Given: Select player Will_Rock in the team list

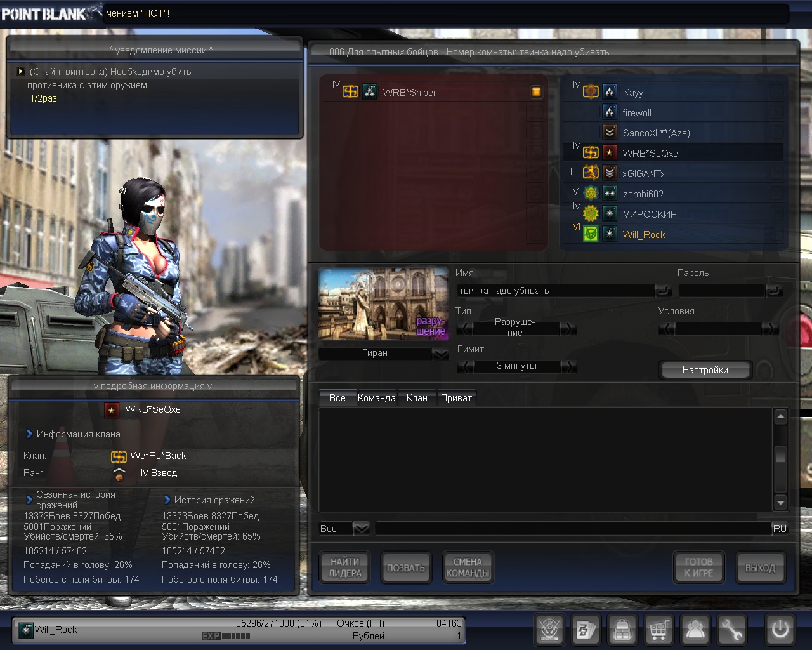Looking at the screenshot, I should [x=643, y=235].
